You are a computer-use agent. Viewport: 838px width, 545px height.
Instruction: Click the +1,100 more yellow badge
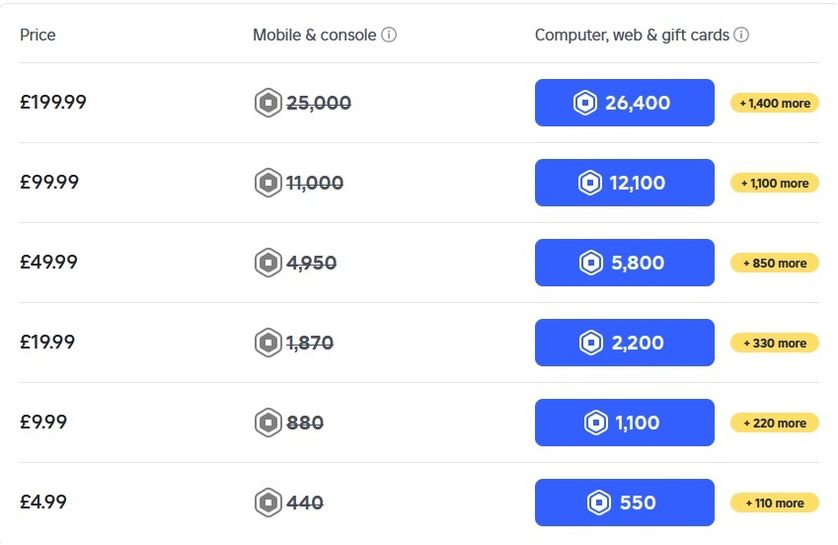pyautogui.click(x=774, y=183)
